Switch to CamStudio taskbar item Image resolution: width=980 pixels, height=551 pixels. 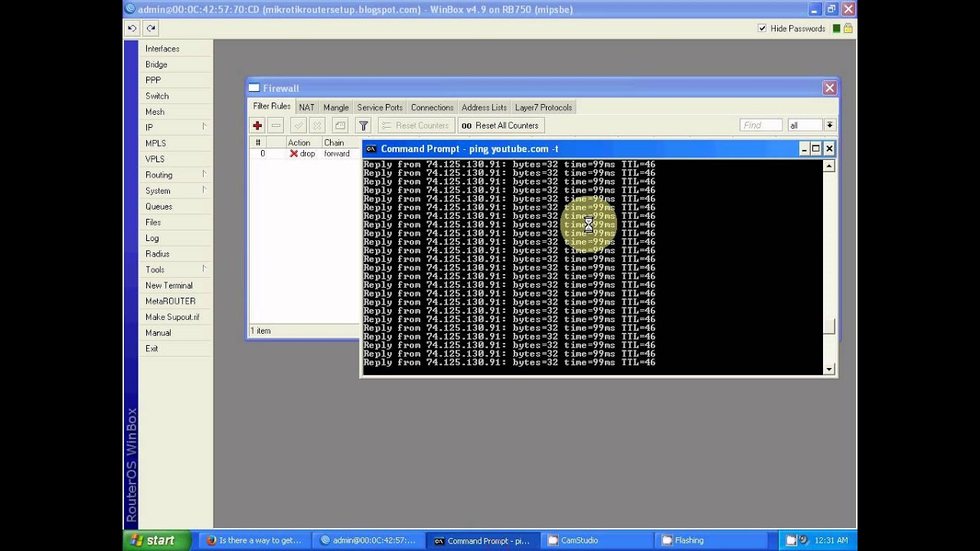[x=596, y=540]
